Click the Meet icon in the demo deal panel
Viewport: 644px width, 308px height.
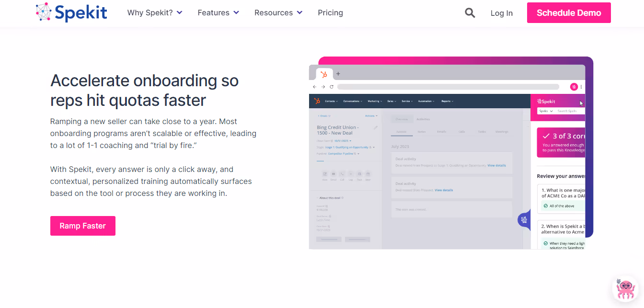pyautogui.click(x=368, y=174)
